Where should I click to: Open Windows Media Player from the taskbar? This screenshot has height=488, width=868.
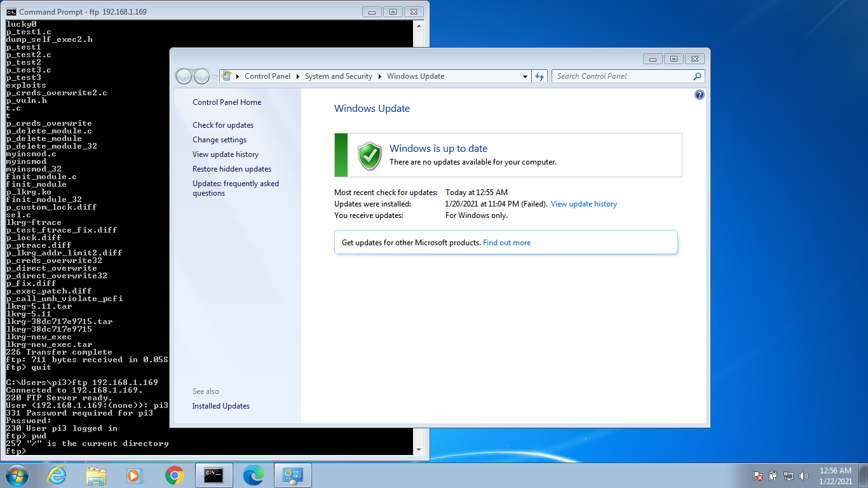click(x=135, y=475)
